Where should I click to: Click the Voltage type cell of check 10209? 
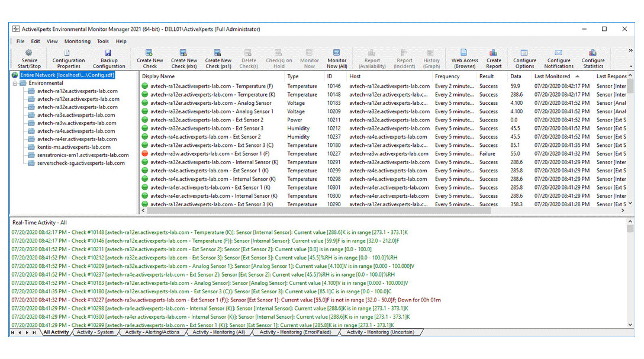[296, 111]
